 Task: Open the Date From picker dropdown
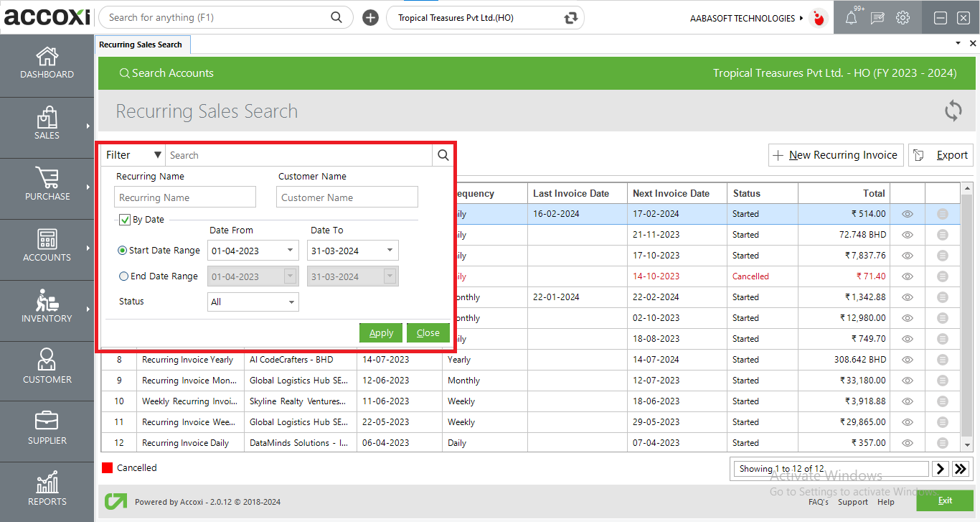(290, 251)
